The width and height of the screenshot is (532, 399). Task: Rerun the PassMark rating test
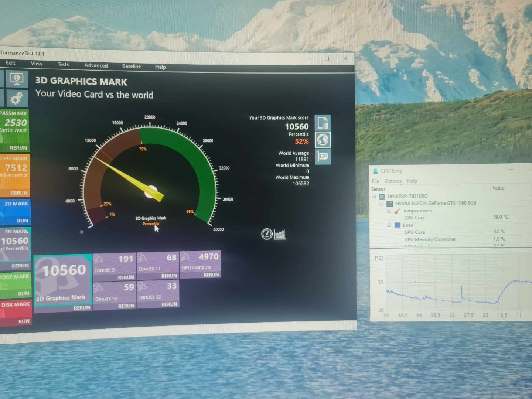point(18,148)
